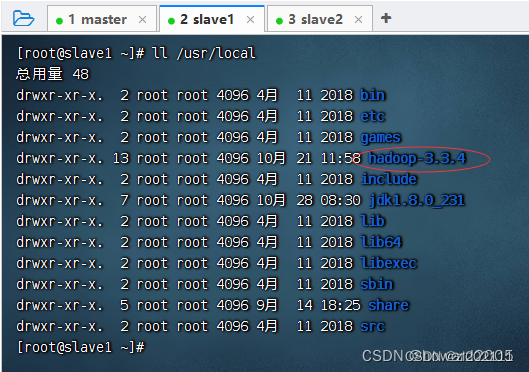Image resolution: width=529 pixels, height=372 pixels.
Task: Click the '11:58' time in hadoop row
Action: (340, 158)
